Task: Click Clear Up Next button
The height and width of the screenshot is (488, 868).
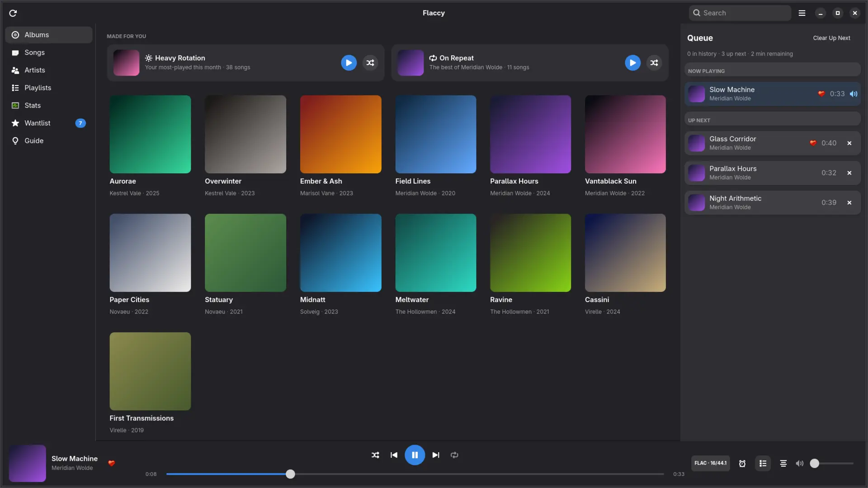Action: pos(831,38)
